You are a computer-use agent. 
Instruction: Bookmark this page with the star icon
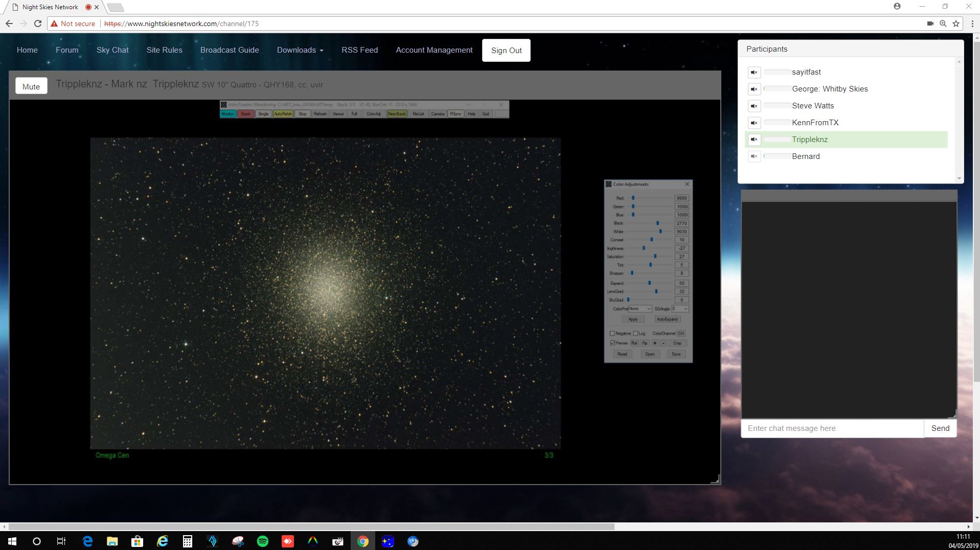click(956, 24)
